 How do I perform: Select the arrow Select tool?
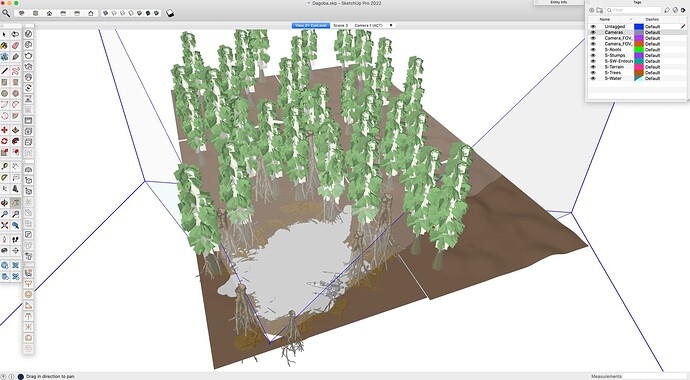tap(4, 34)
